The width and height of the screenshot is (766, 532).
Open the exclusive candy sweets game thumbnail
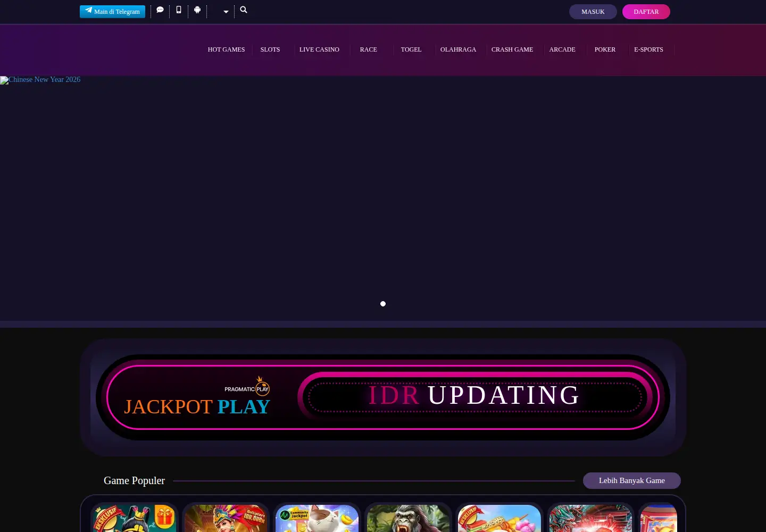tap(499, 518)
